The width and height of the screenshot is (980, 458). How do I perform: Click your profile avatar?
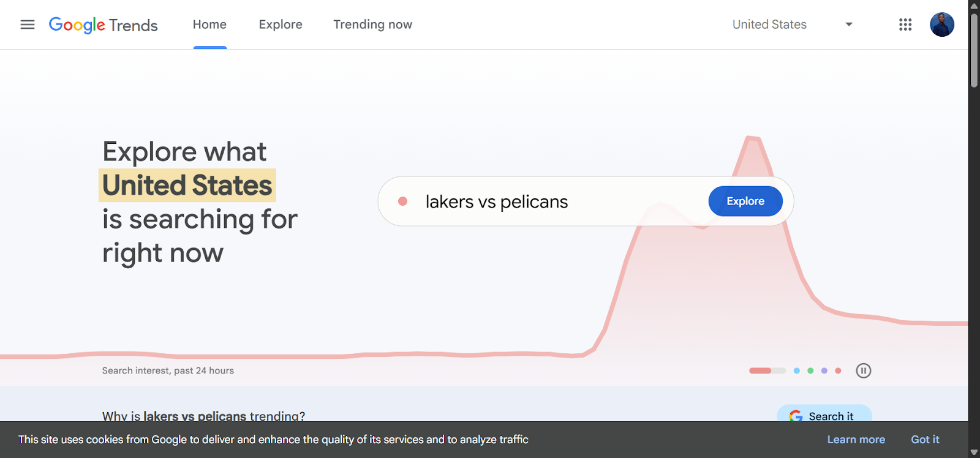(941, 24)
